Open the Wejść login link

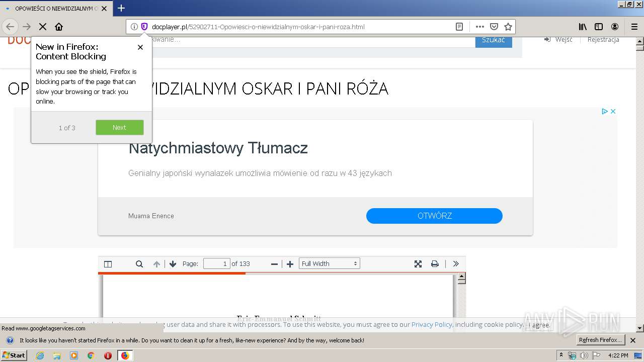tap(558, 40)
